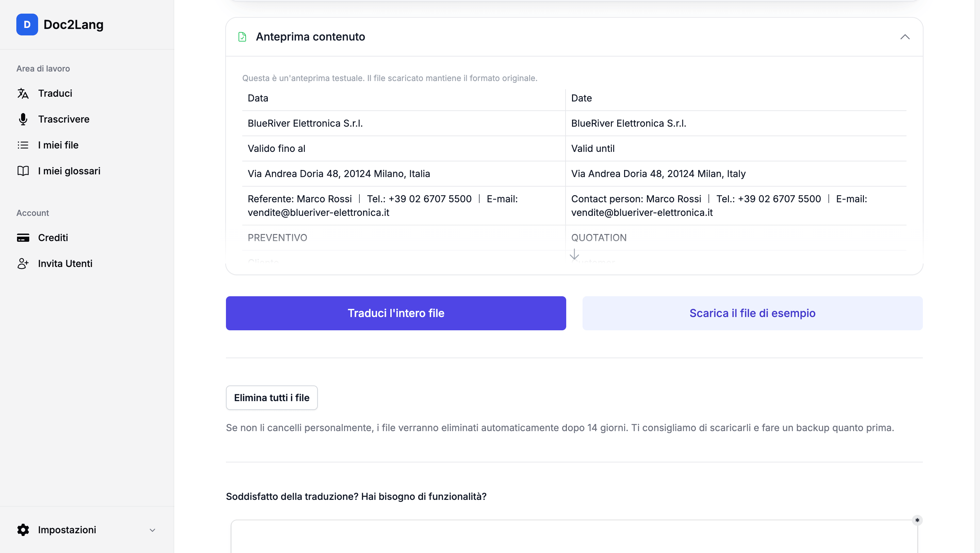Click the Elimina tutti i file button
Viewport: 980px width, 553px height.
pos(272,398)
